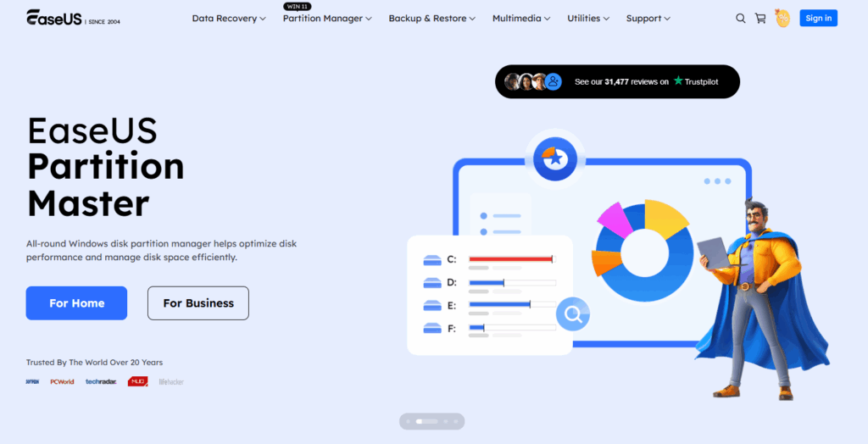
Task: Click the blue magnifier icon beside drive list
Action: click(573, 314)
